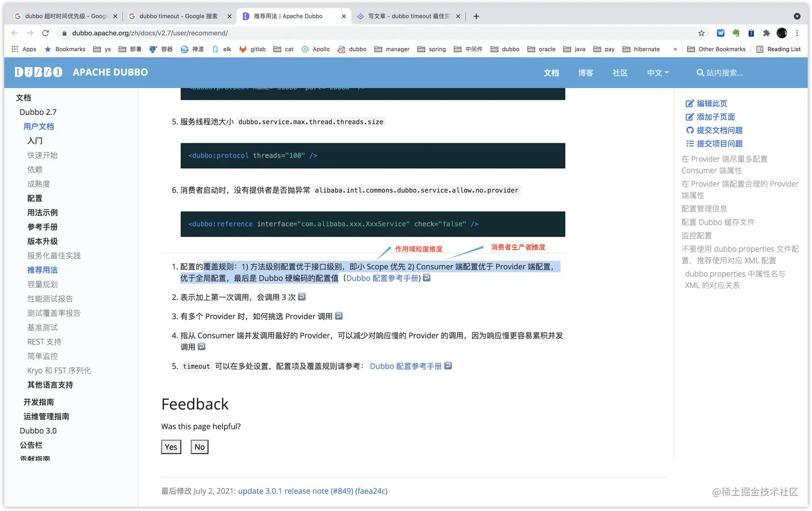The width and height of the screenshot is (812, 511).
Task: Open Dubbo 3.0 in the sidebar
Action: pos(38,430)
